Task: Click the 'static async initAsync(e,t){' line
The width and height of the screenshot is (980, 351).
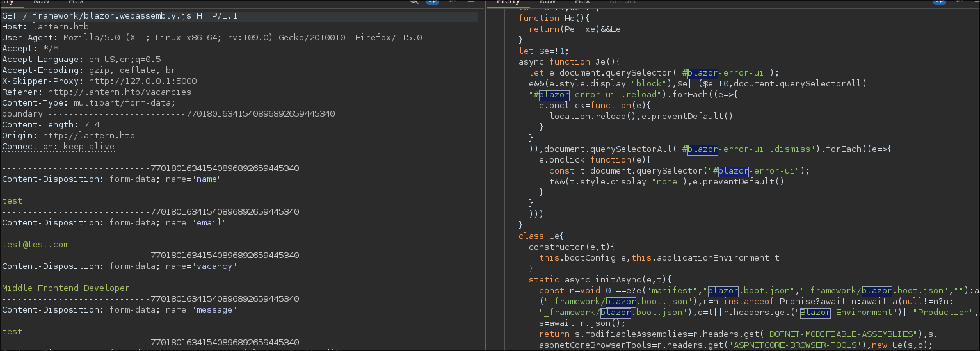Action: [600, 280]
